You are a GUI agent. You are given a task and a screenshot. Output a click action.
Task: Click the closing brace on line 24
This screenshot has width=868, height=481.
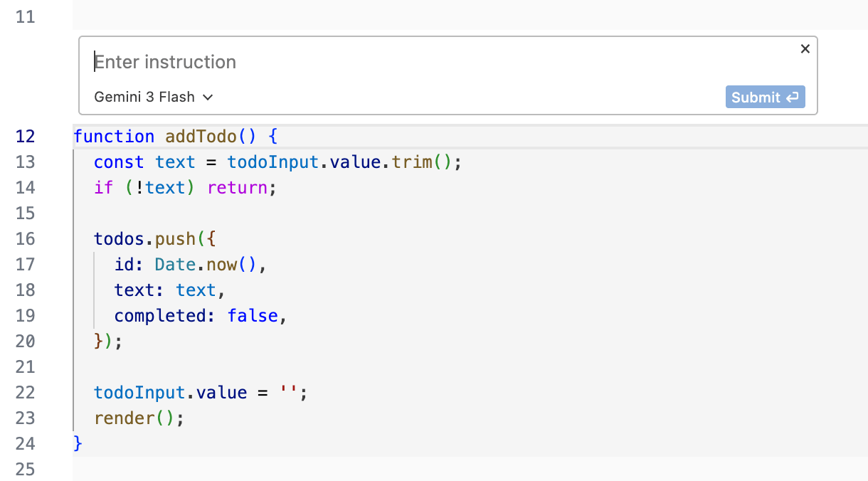78,444
